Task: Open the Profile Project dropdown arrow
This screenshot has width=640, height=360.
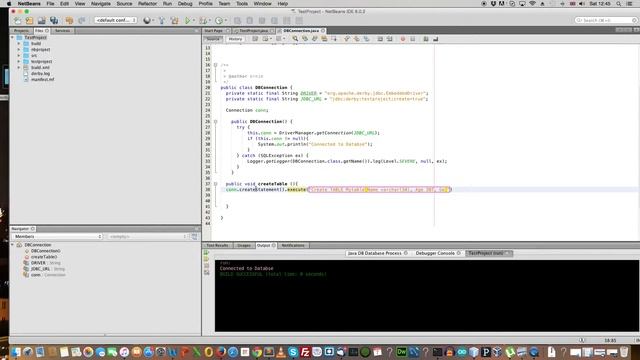Action: [226, 20]
